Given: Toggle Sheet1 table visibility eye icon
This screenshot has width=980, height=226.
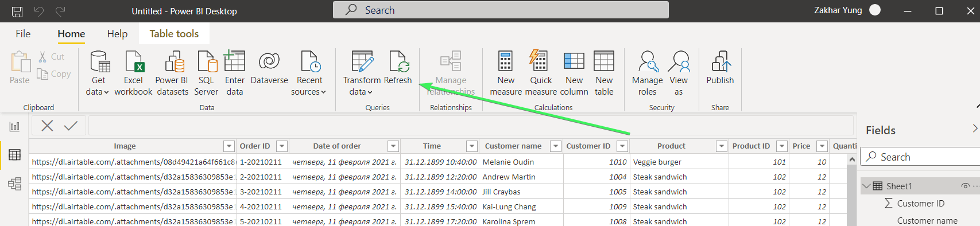Looking at the screenshot, I should pyautogui.click(x=965, y=186).
